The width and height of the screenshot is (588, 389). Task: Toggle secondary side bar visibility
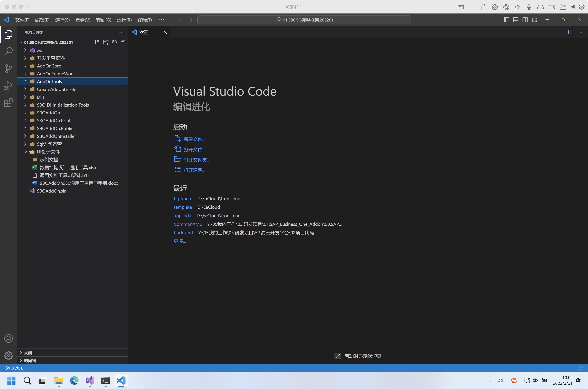pyautogui.click(x=525, y=20)
